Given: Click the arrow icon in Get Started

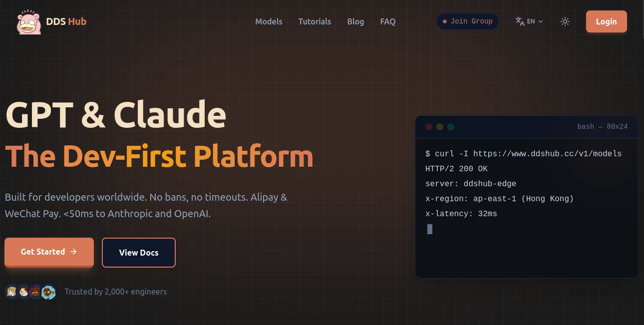Looking at the screenshot, I should [73, 252].
